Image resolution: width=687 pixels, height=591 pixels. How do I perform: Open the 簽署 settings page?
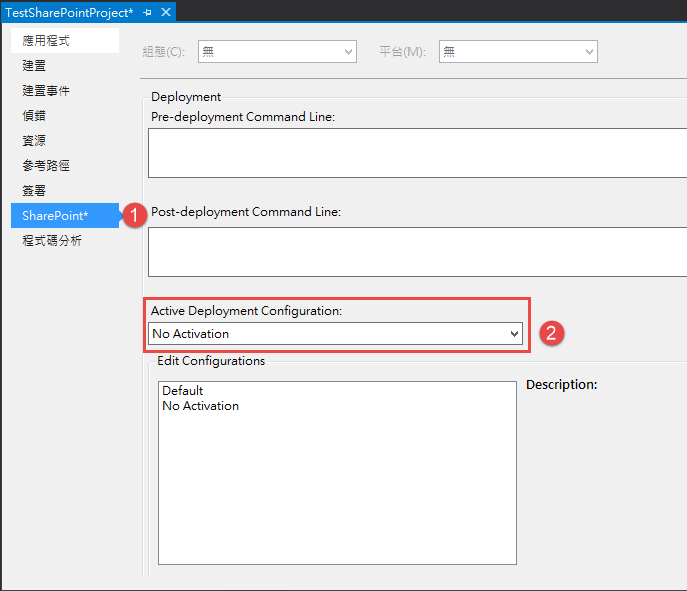tap(65, 191)
